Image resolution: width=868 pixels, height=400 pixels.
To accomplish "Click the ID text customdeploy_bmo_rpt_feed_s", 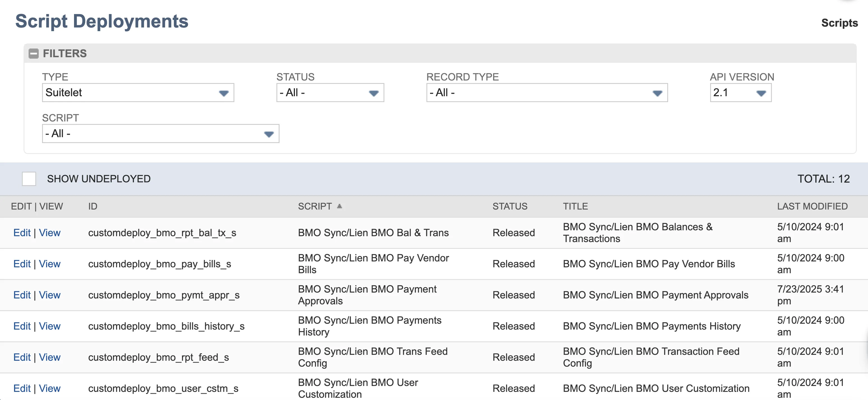I will pyautogui.click(x=158, y=357).
